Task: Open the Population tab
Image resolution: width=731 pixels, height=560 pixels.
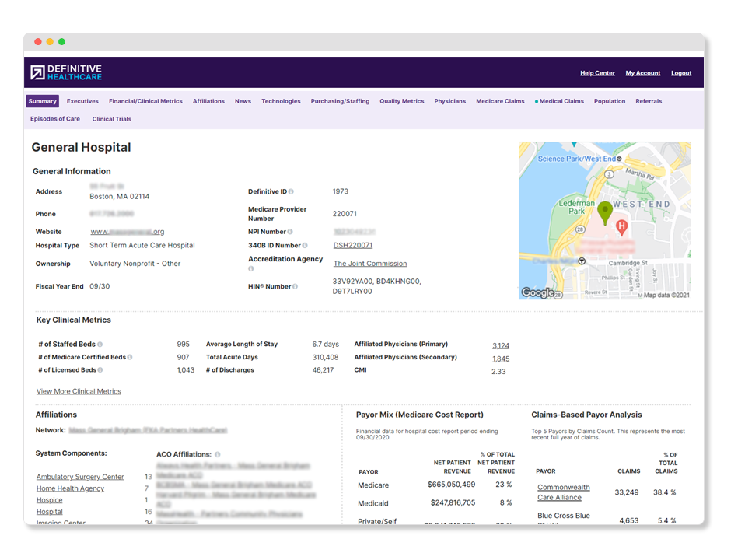Action: pos(610,101)
